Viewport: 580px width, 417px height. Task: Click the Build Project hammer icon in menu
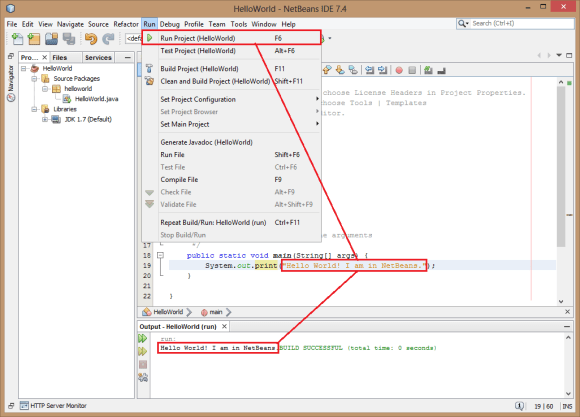(149, 68)
